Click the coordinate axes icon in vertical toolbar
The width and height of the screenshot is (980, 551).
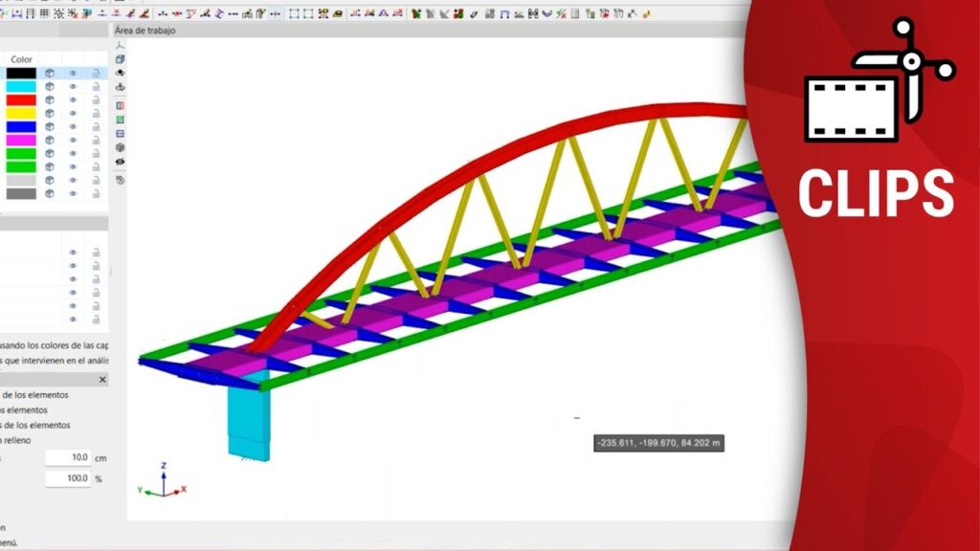(120, 45)
